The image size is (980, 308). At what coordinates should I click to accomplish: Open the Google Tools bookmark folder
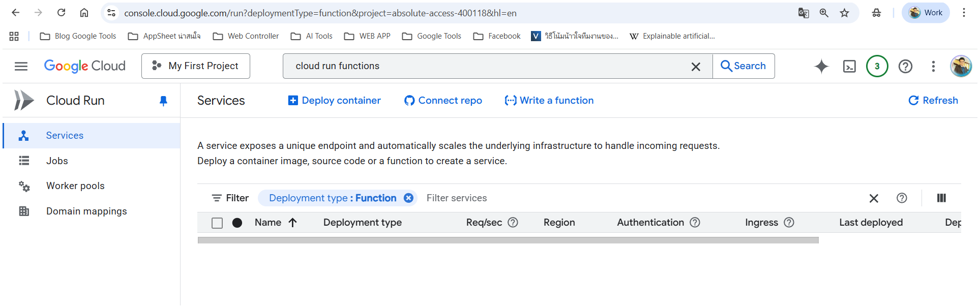[x=432, y=36]
